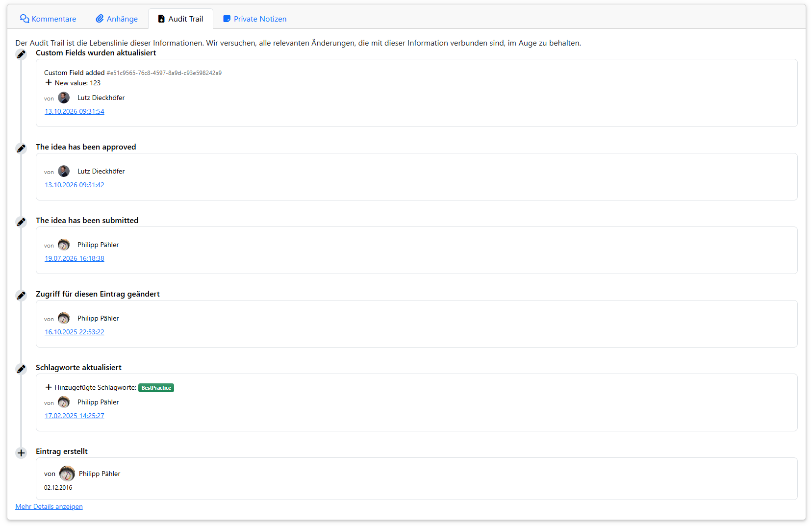Open the timestamp link 19.07.2026 16:18:38
Viewport: 812px width, 526px height.
click(75, 258)
